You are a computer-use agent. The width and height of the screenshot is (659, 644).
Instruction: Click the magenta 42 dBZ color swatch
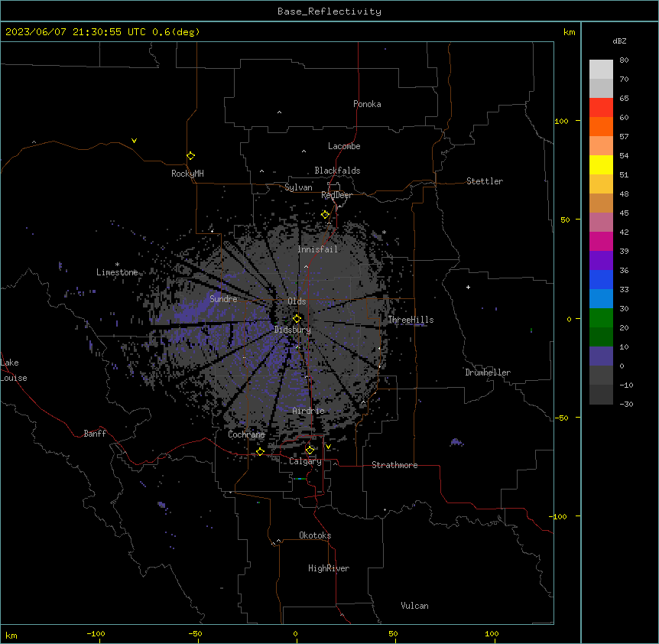601,241
